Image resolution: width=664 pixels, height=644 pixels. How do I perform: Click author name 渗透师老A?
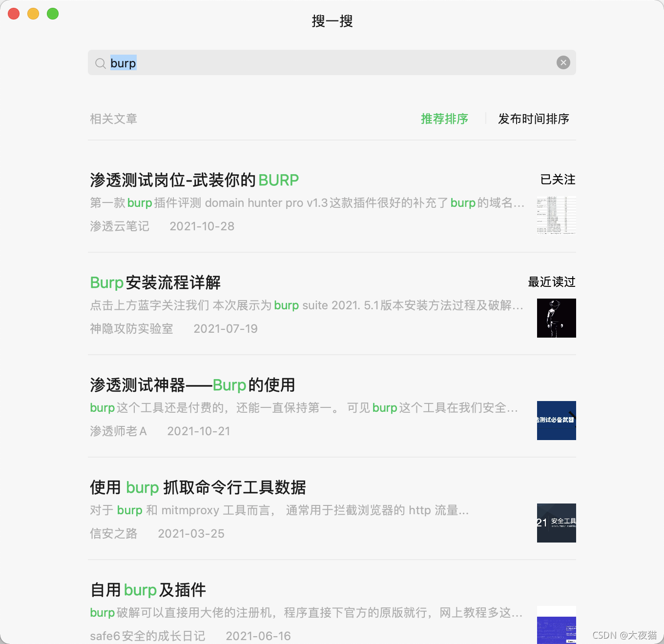coord(118,431)
